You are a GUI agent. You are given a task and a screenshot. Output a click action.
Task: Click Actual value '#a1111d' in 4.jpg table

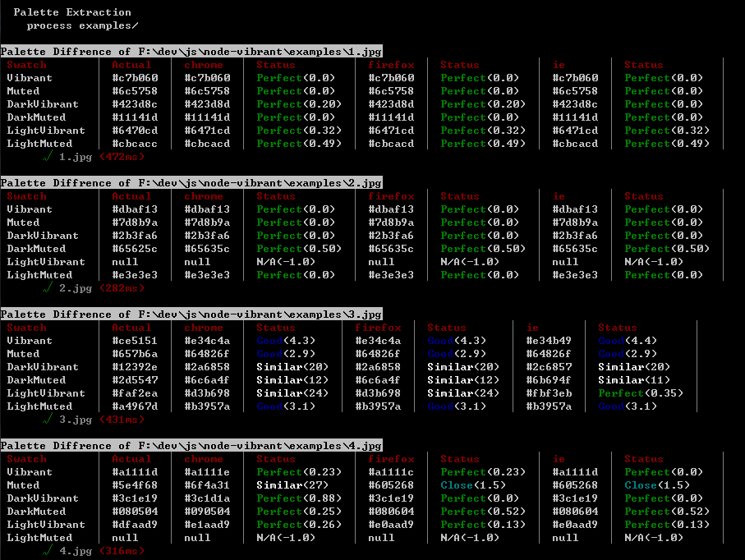(135, 472)
